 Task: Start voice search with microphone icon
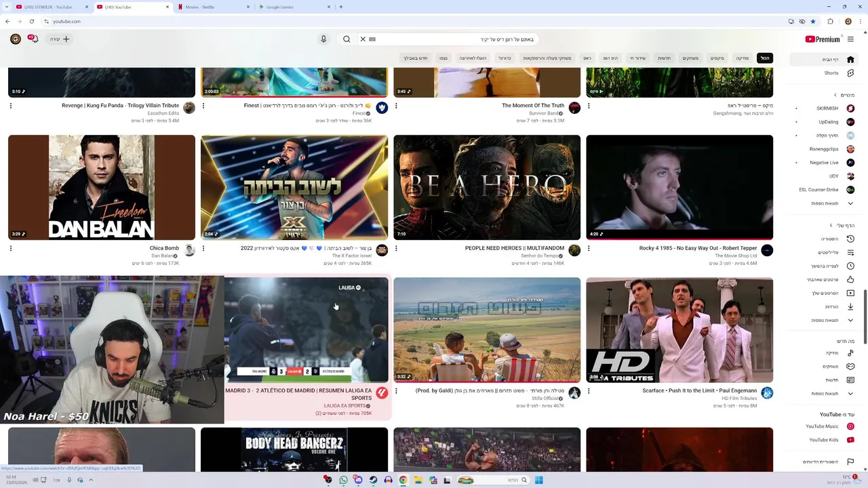click(x=323, y=39)
